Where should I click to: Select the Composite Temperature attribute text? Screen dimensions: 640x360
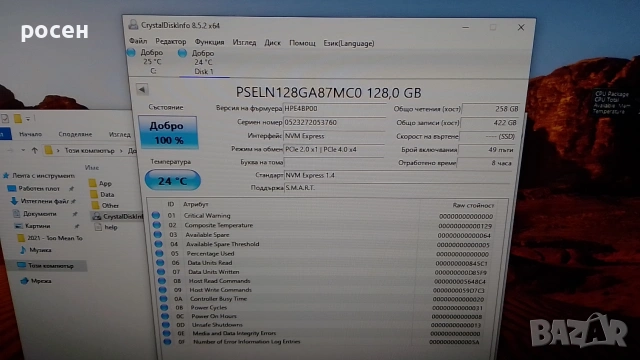point(219,225)
